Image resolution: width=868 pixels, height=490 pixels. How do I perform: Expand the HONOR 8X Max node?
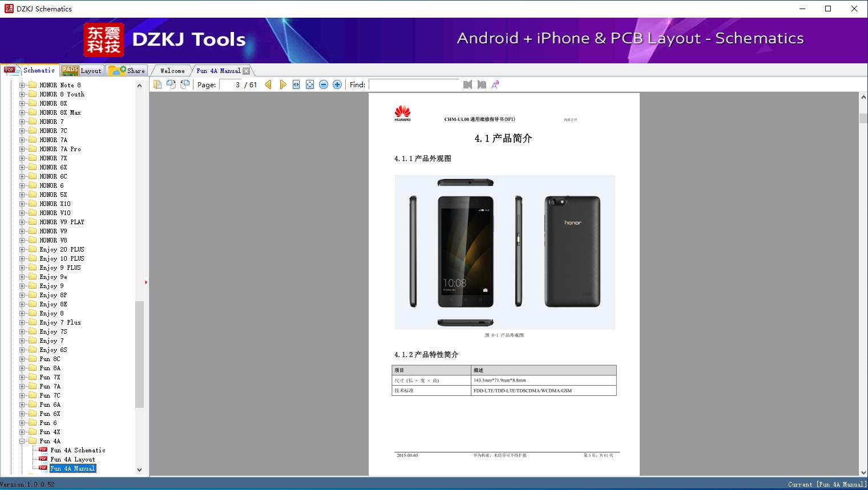coord(22,112)
